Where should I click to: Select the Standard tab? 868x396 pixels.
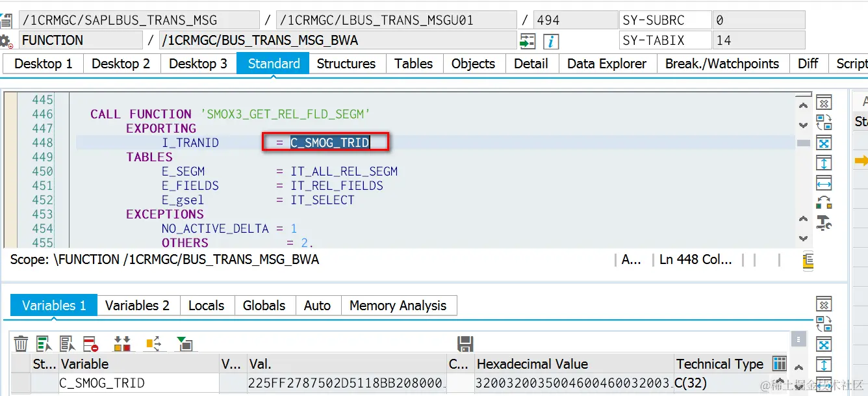pyautogui.click(x=274, y=64)
